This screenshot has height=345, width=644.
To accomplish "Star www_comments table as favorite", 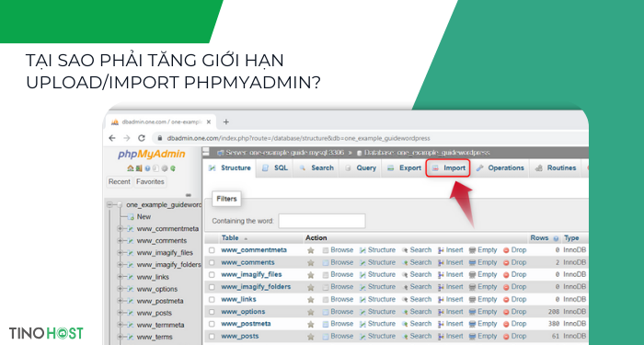I will click(311, 262).
